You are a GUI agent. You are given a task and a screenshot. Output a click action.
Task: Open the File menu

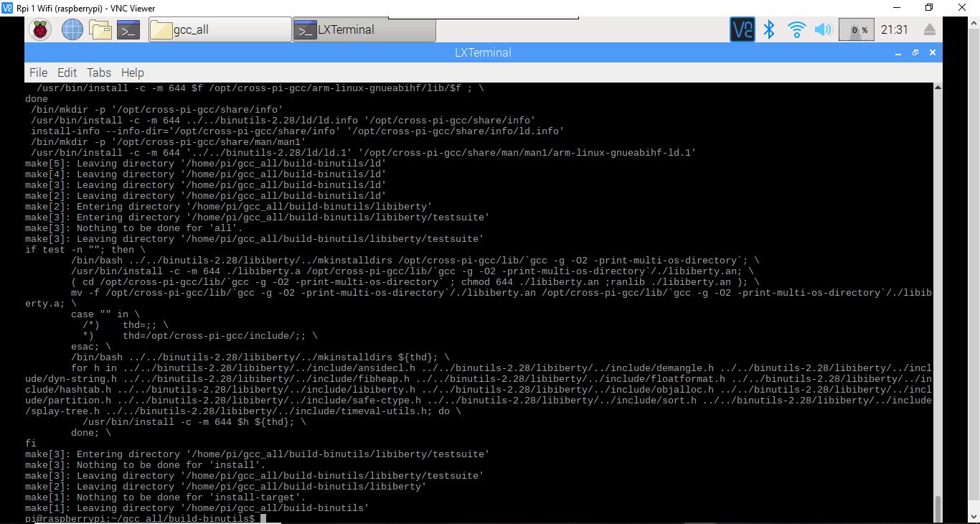38,72
